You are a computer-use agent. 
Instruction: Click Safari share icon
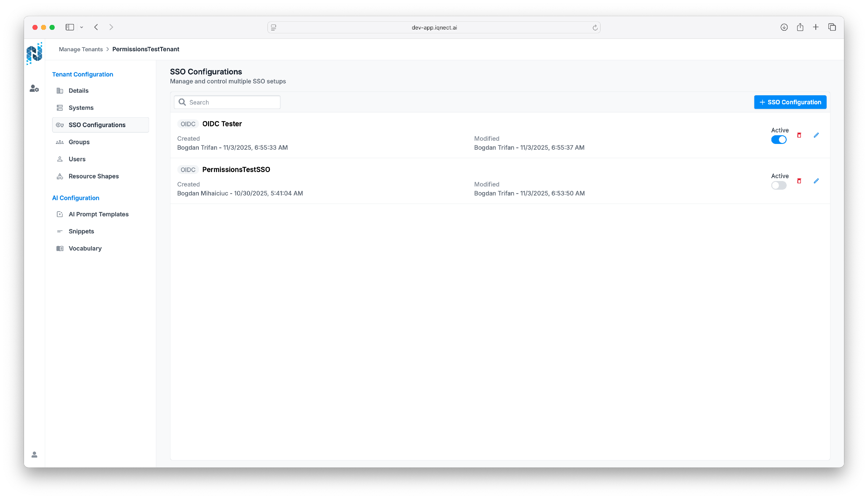800,27
